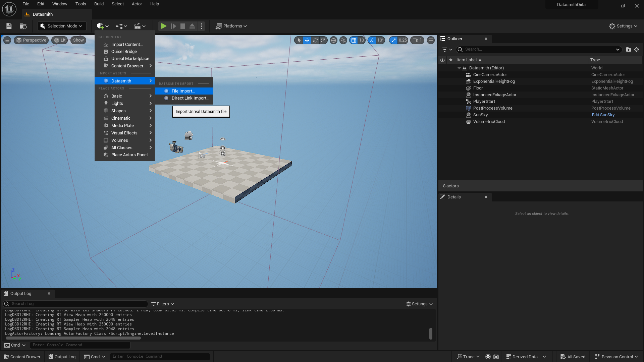The width and height of the screenshot is (644, 362).
Task: Open the Selection Mode dropdown
Action: [62, 26]
